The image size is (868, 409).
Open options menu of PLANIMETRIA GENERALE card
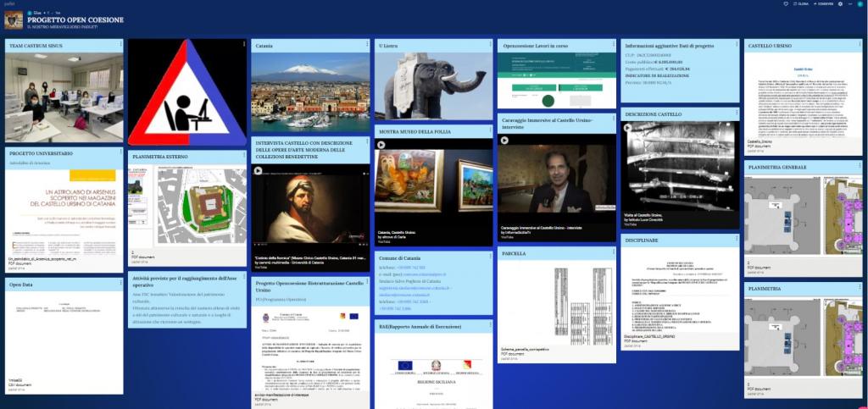click(x=860, y=165)
